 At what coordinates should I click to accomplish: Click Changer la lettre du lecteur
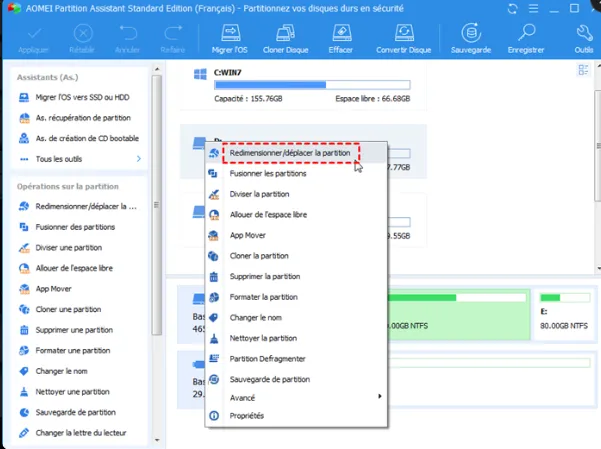click(73, 433)
